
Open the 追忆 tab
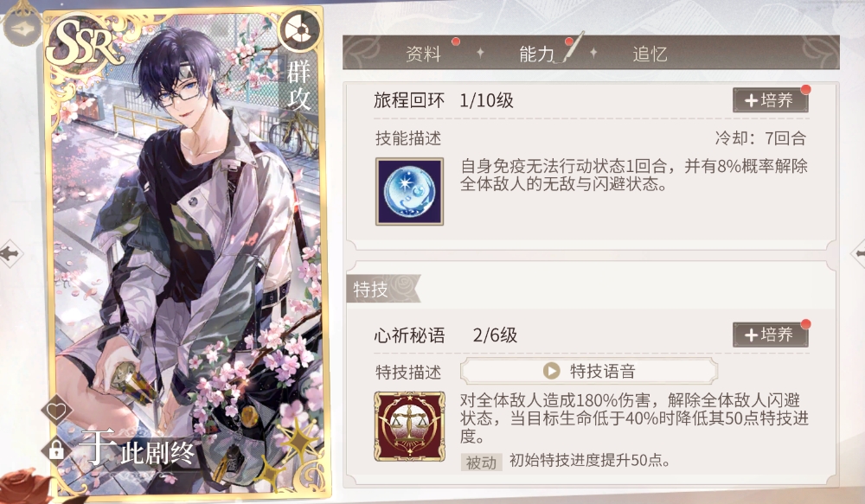[650, 54]
